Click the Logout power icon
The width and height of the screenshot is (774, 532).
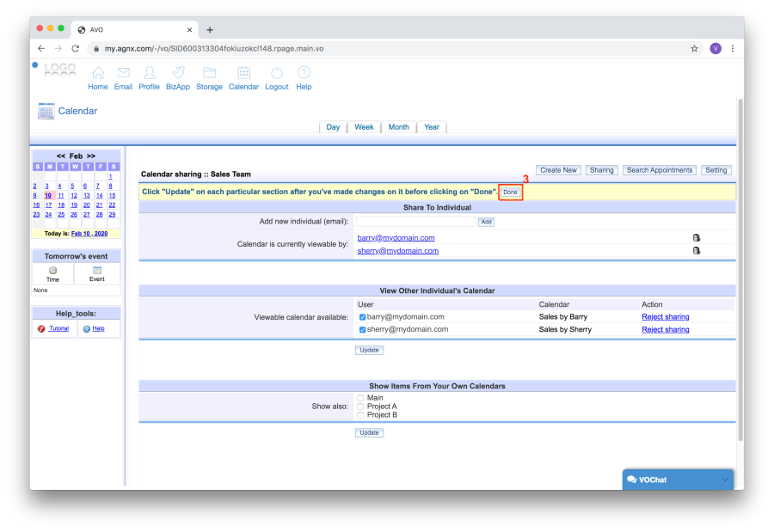tap(277, 73)
